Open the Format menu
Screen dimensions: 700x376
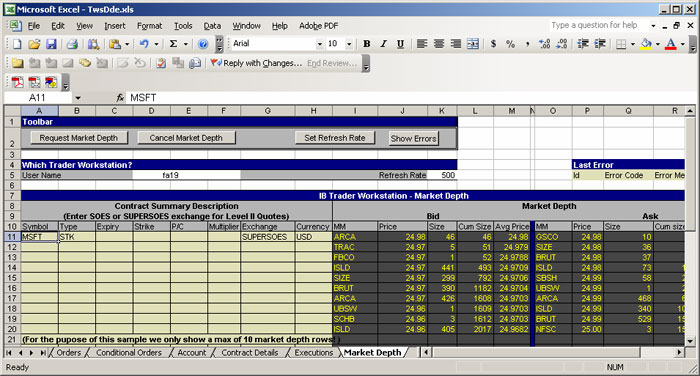150,26
